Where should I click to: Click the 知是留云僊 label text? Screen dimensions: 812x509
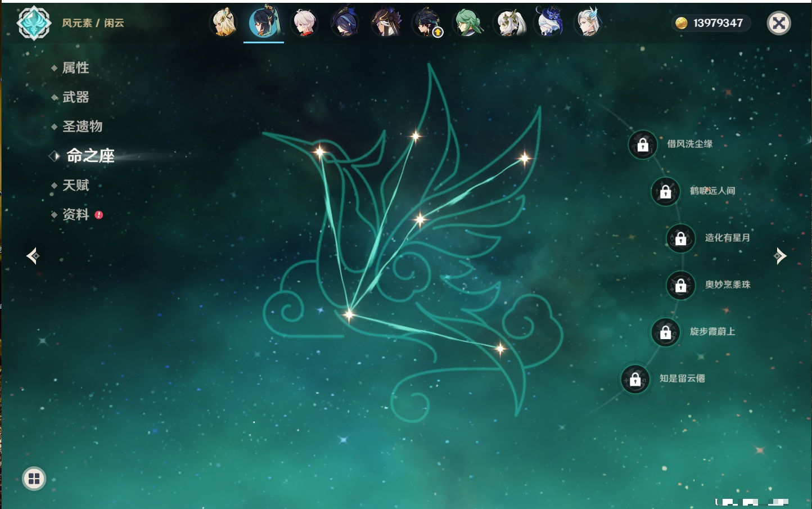click(682, 379)
